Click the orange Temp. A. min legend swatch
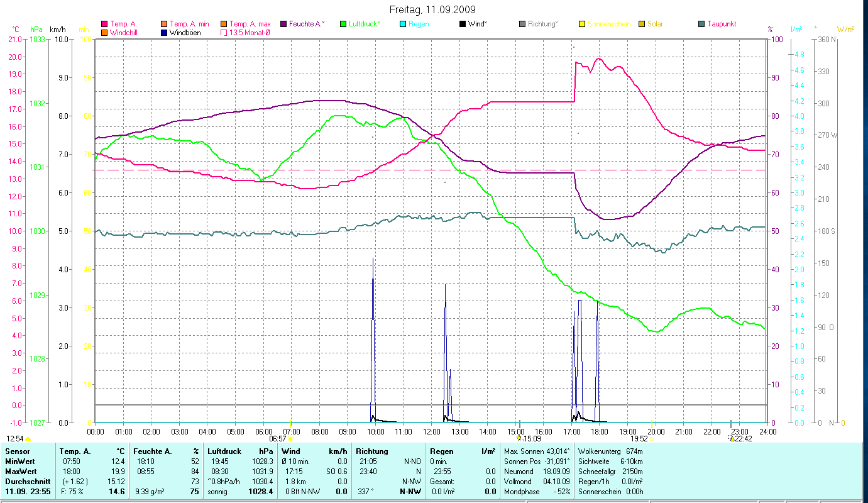Viewport: 868px width, 503px height. coord(164,24)
